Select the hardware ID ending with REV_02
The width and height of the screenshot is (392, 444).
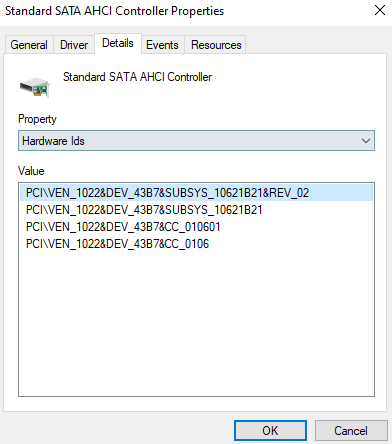coord(196,193)
